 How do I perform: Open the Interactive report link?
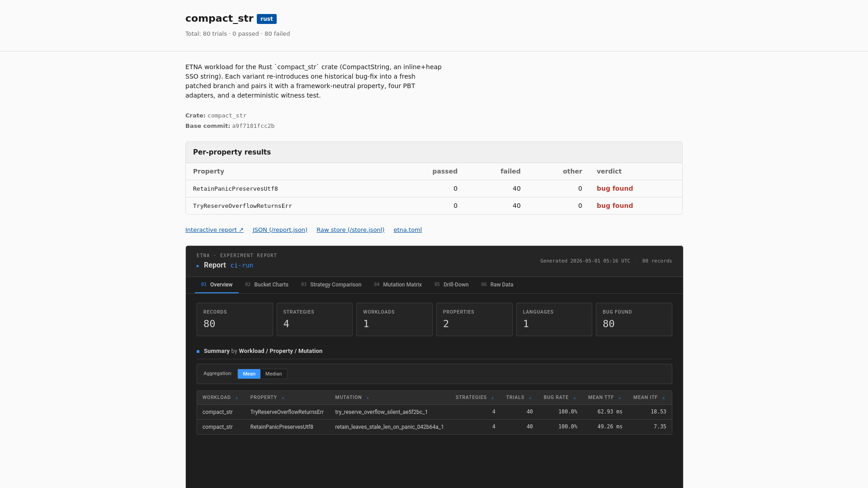(214, 230)
